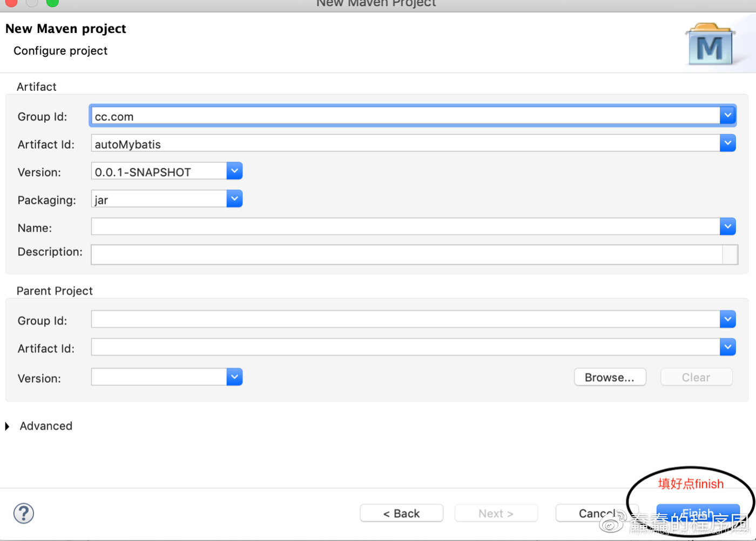The image size is (756, 541).
Task: Click the Description field scrollbar
Action: (730, 255)
